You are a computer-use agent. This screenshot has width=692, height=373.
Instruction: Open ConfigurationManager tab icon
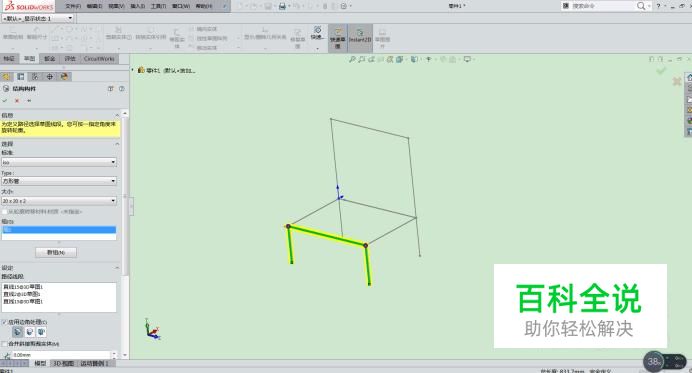[35, 77]
